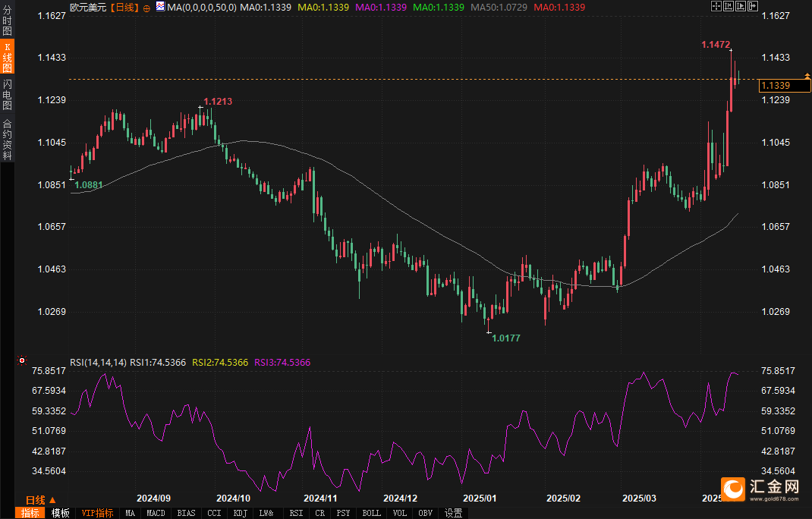Choose the KDJ indicator button
This screenshot has height=519, width=812.
point(241,513)
